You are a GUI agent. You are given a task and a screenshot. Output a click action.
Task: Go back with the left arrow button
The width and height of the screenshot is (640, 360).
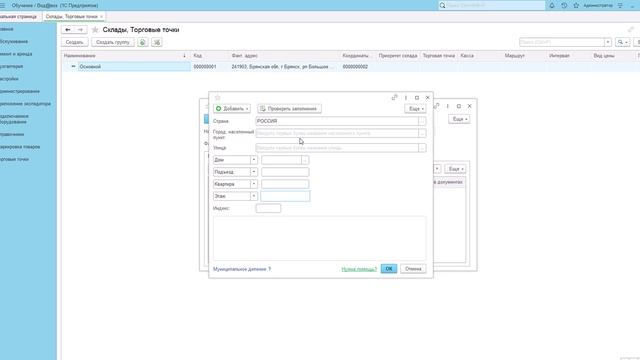(68, 29)
